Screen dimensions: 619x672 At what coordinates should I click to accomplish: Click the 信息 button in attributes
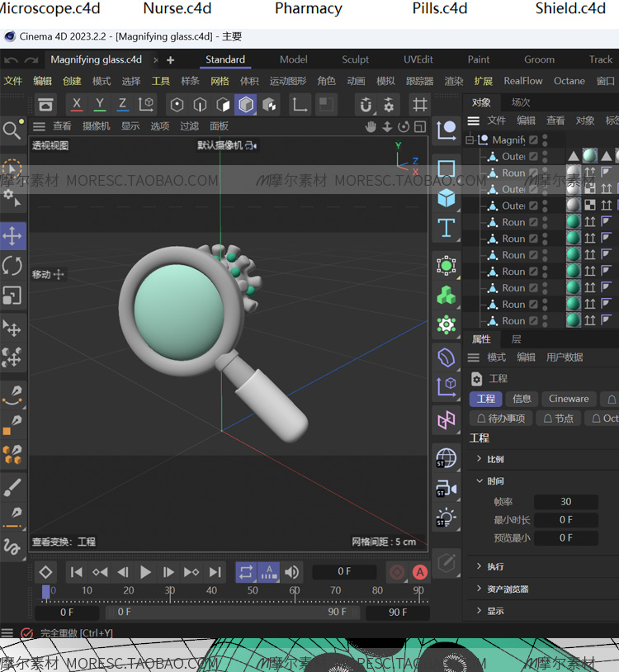pos(522,399)
